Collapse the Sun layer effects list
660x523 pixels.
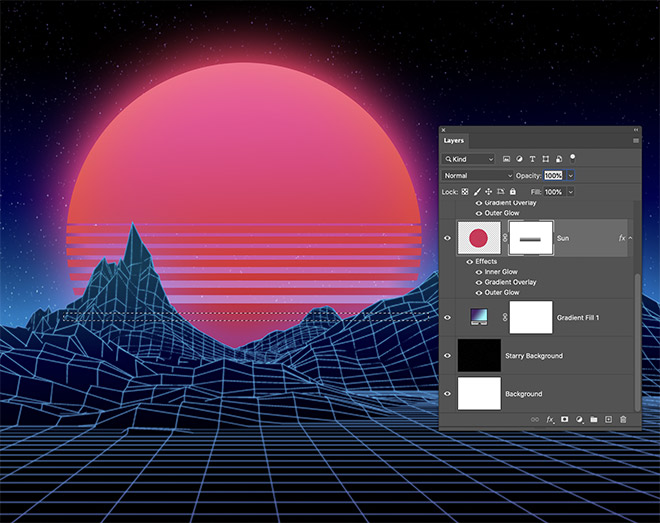pyautogui.click(x=630, y=238)
